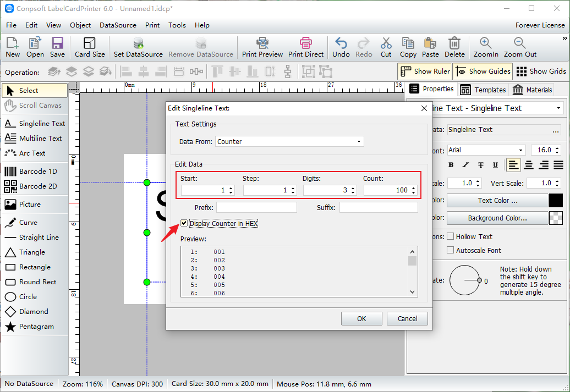Click the Background Color button
This screenshot has height=392, width=570.
(x=497, y=218)
